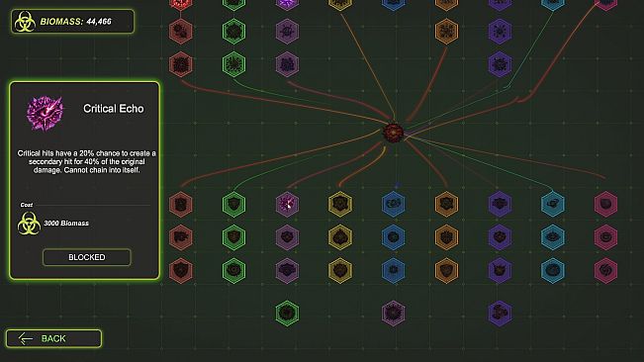644x362 pixels.
Task: Select the top node in the lower red column
Action: coord(181,204)
